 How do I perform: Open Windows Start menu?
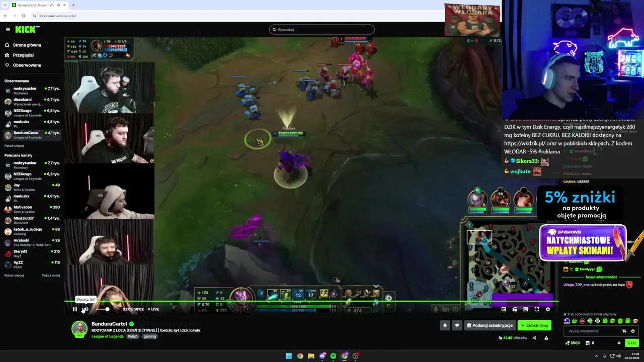289,356
